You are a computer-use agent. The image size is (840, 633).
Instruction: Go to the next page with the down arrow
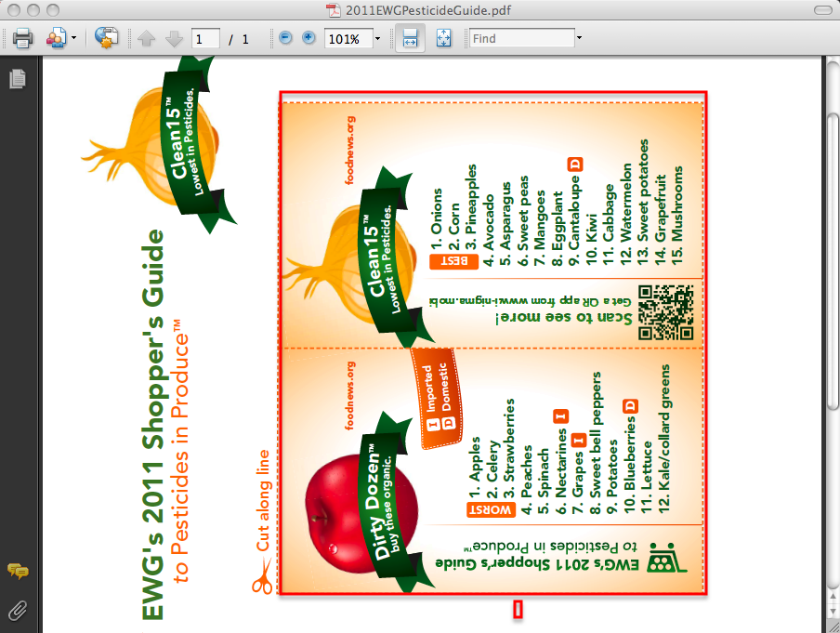(174, 39)
